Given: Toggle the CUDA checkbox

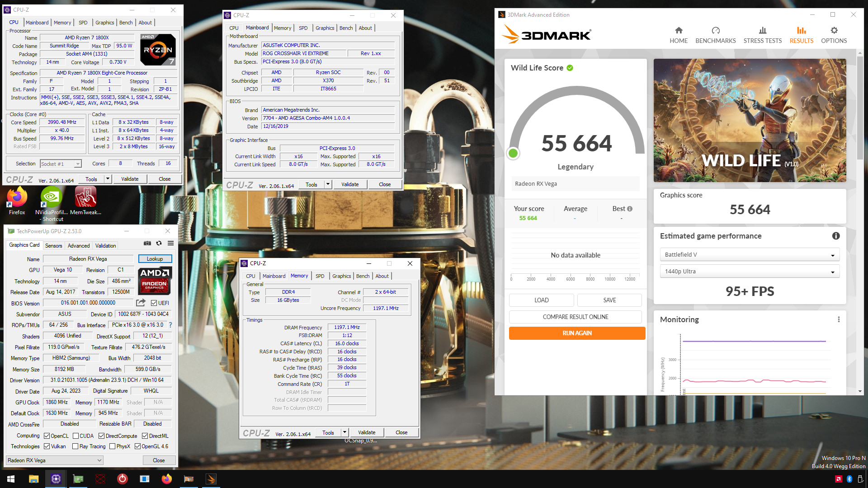Looking at the screenshot, I should [x=75, y=436].
